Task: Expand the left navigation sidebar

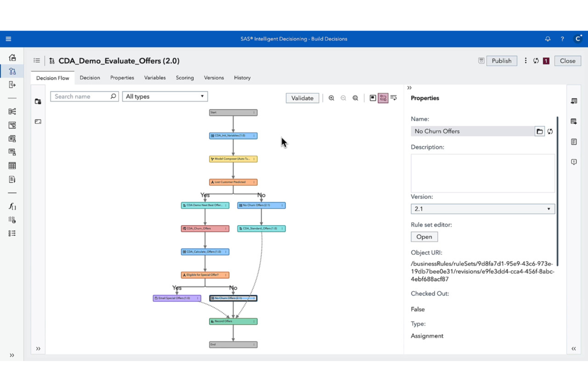Action: point(12,355)
